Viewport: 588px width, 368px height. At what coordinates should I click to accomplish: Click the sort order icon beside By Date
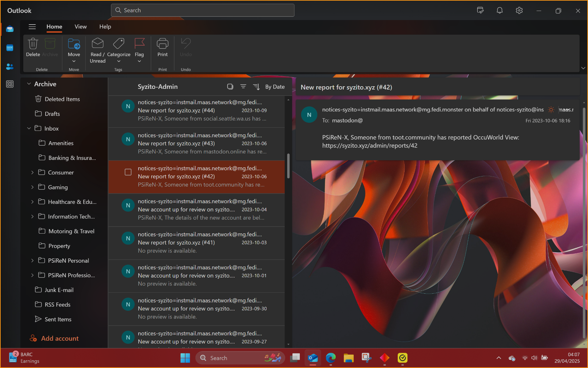257,87
